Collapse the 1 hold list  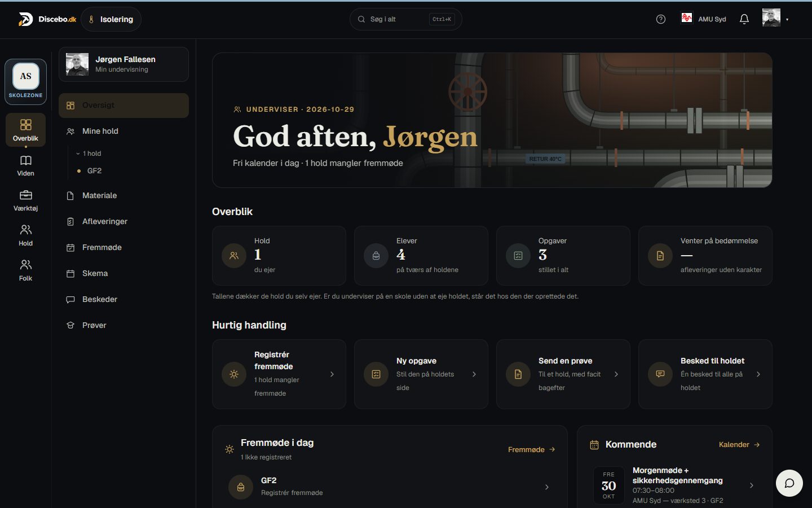click(89, 154)
